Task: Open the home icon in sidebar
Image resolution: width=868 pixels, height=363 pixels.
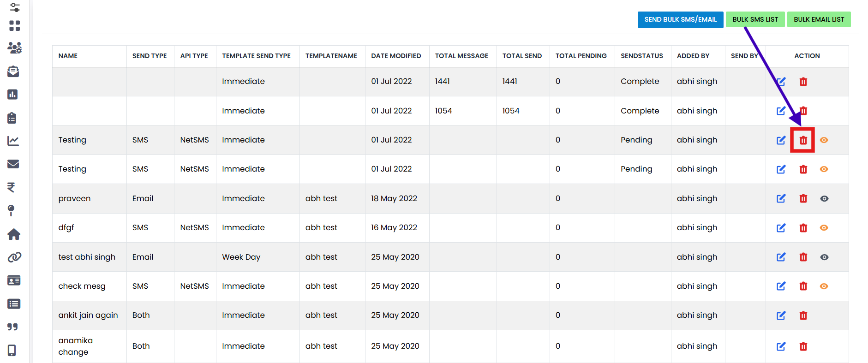Action: 14,234
